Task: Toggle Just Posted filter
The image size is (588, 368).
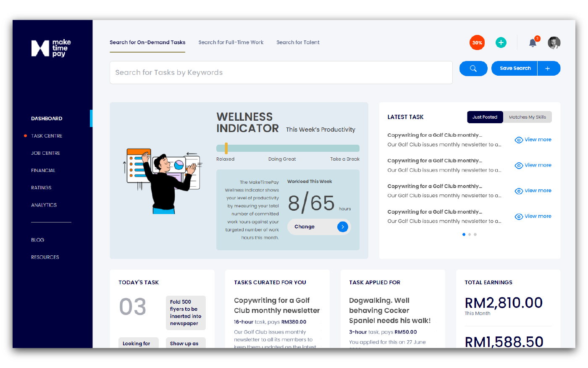Action: (485, 117)
